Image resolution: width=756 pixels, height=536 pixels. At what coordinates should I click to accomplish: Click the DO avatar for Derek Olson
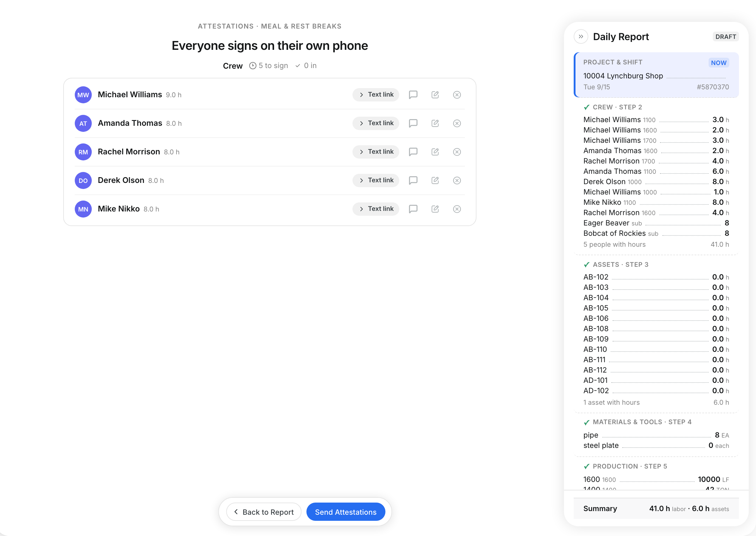pos(83,180)
